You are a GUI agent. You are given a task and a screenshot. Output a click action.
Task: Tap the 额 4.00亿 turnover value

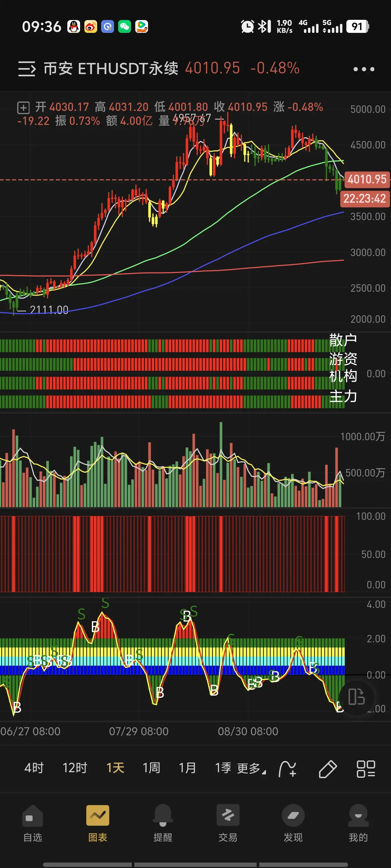point(129,121)
